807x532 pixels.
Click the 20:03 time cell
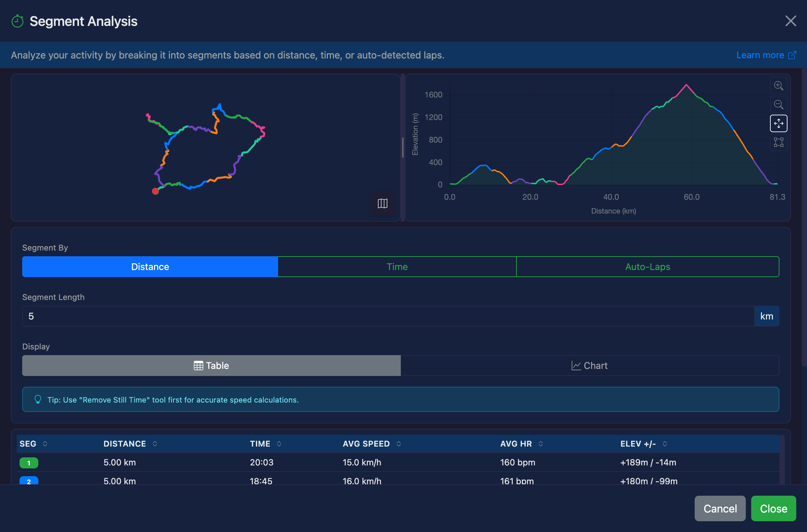click(262, 462)
